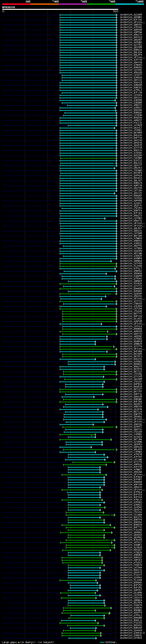Select hit label UniRef100_A7NUH3
146x644 pixels.
[131, 65]
